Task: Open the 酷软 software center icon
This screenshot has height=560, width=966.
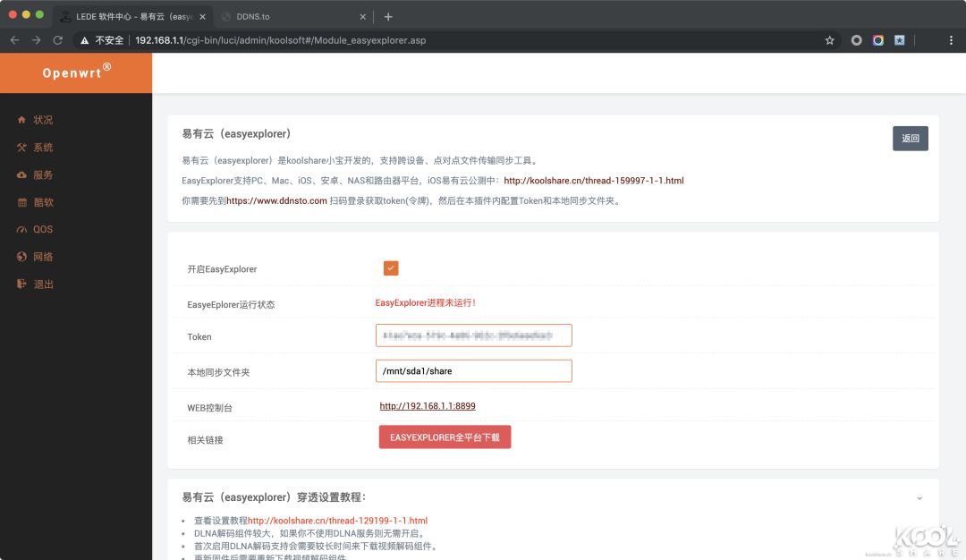Action: 21,201
